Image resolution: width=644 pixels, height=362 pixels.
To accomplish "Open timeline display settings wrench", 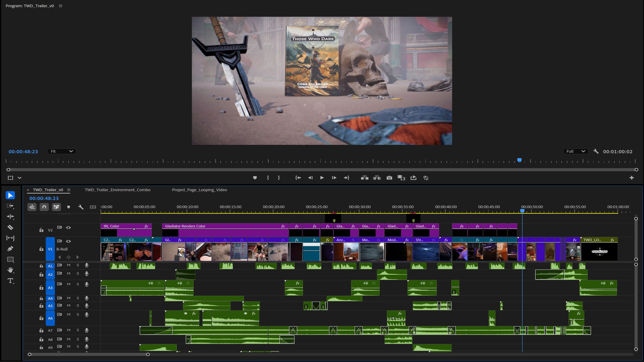I will click(x=81, y=207).
